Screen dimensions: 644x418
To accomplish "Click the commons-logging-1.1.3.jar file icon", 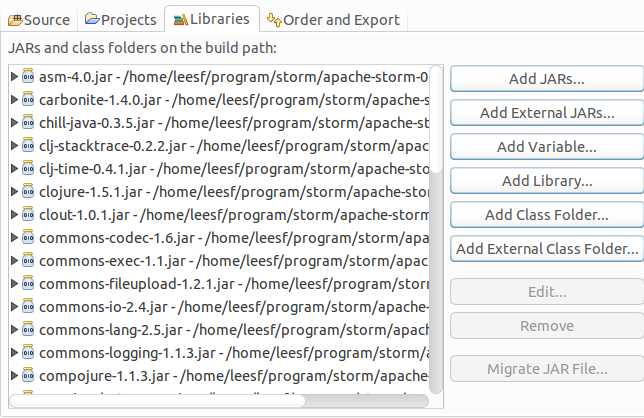I will 28,352.
